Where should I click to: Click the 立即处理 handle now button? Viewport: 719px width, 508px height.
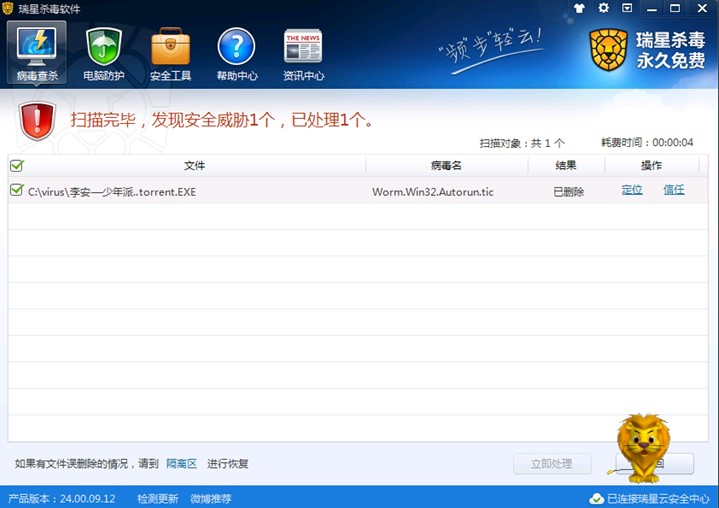551,464
